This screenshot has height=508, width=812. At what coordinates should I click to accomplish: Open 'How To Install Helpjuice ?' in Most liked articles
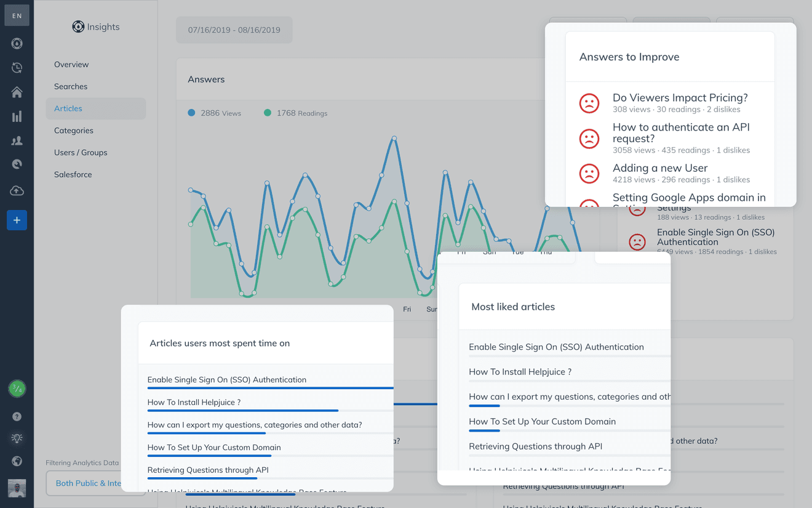point(520,372)
